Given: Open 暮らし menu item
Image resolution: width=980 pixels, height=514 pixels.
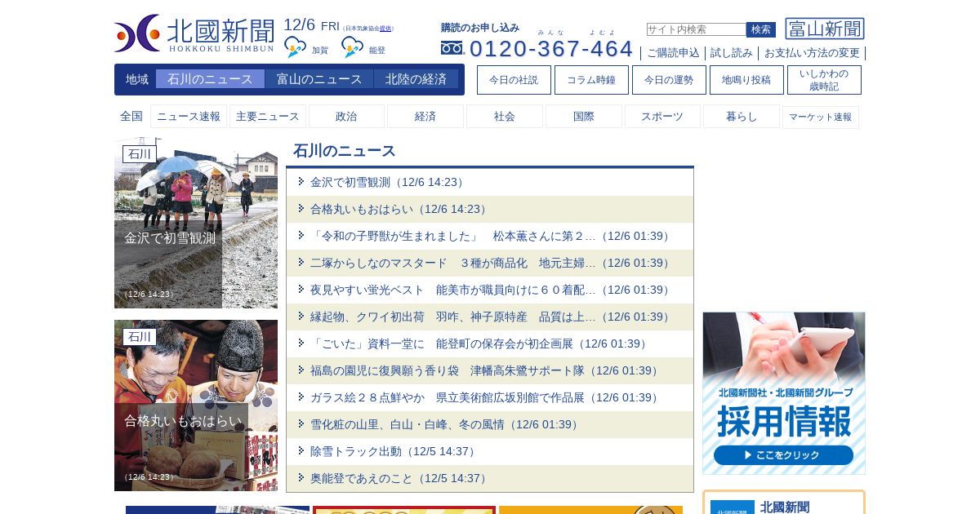Looking at the screenshot, I should (x=742, y=117).
